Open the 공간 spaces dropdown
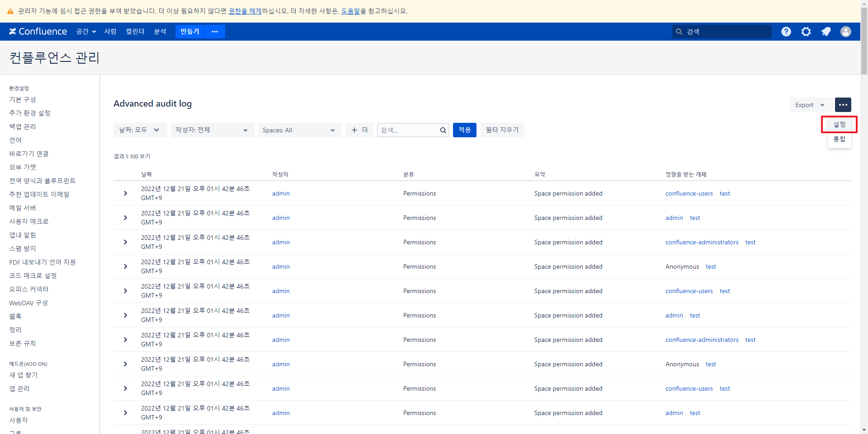 pos(86,32)
